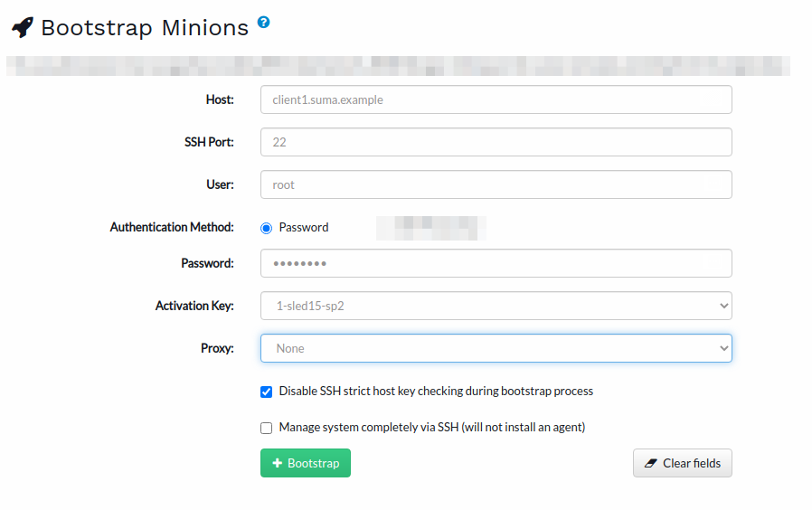Screen dimensions: 812x510
Task: Click the Bootstrap Minions heading text
Action: pos(145,28)
